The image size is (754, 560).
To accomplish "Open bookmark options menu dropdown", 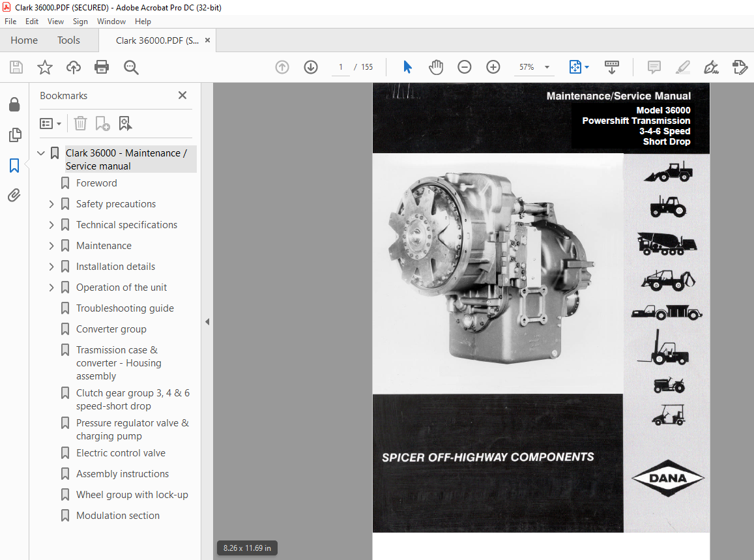I will [x=50, y=124].
